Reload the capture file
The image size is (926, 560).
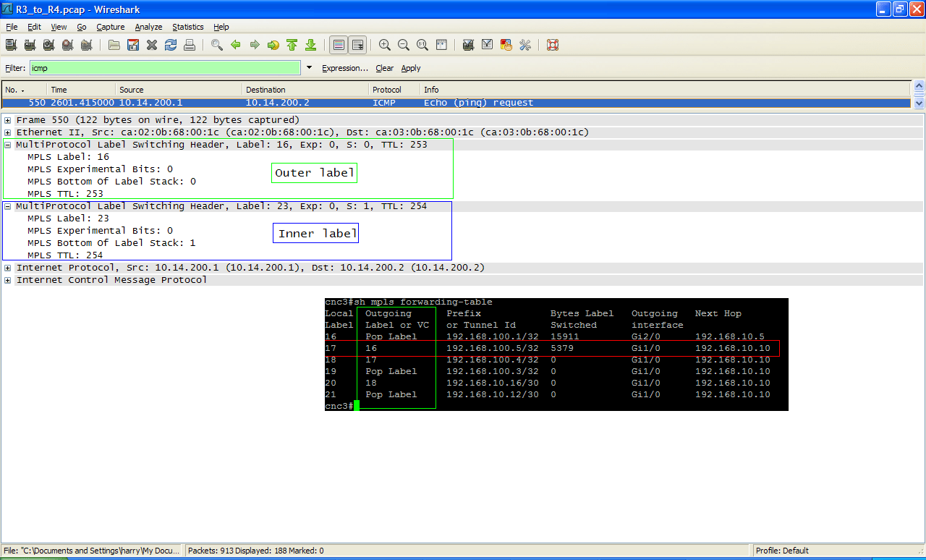pos(171,45)
